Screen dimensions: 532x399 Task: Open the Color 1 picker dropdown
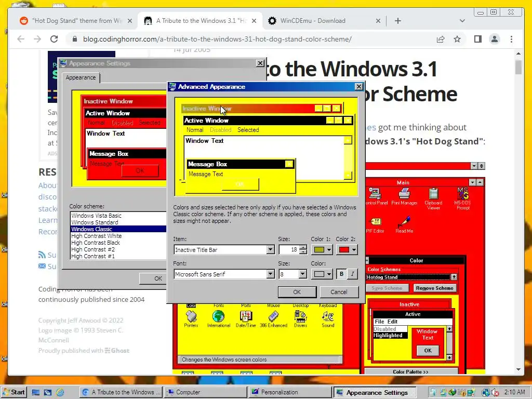coord(322,250)
